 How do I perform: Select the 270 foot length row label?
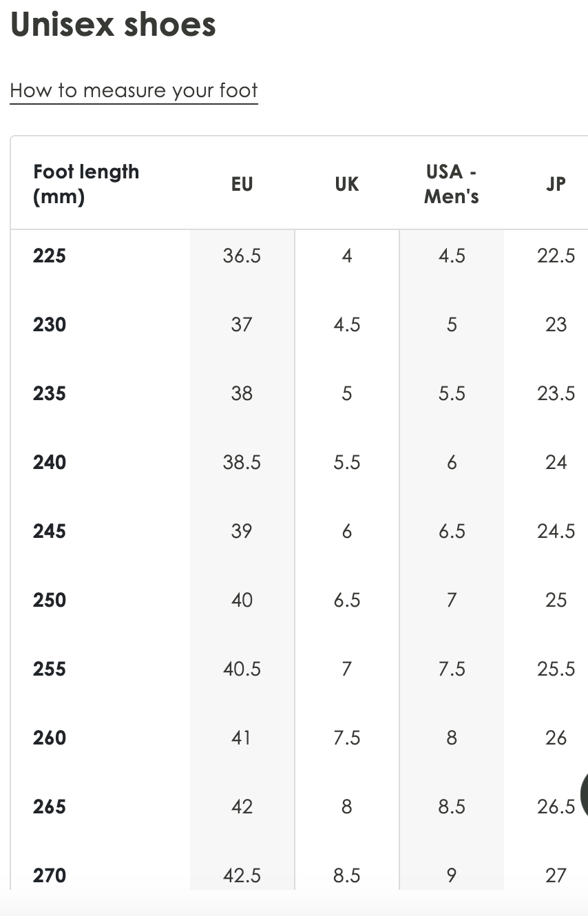(50, 875)
